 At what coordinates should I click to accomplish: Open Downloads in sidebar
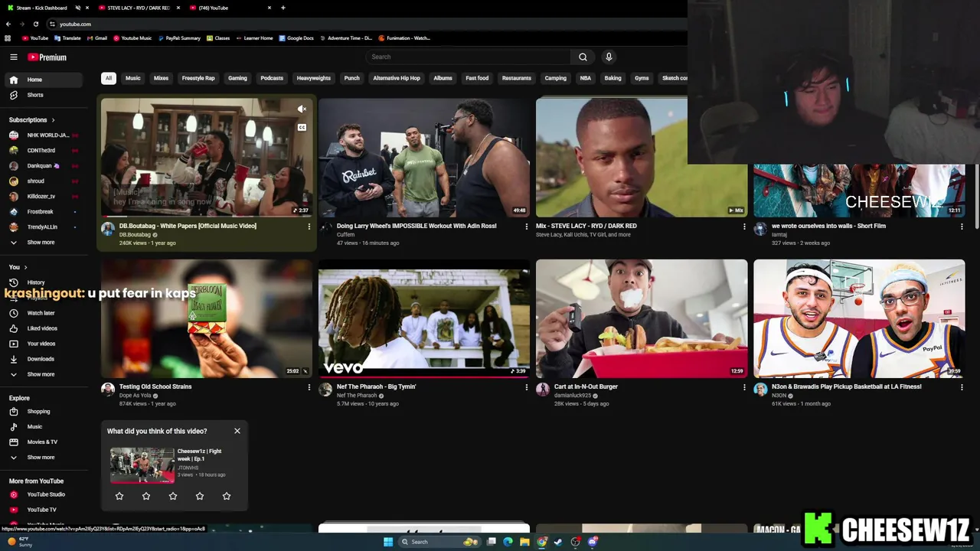coord(43,359)
